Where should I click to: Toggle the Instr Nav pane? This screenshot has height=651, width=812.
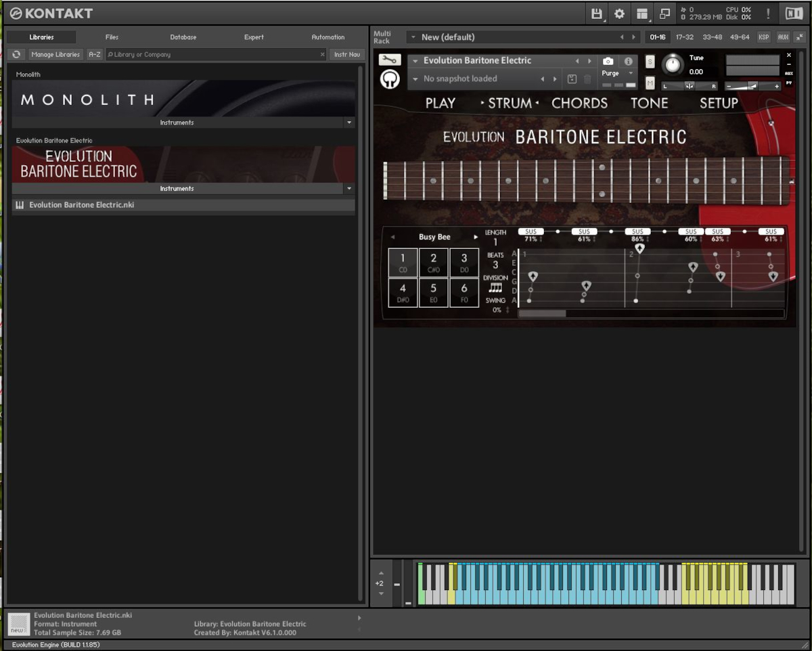tap(347, 54)
